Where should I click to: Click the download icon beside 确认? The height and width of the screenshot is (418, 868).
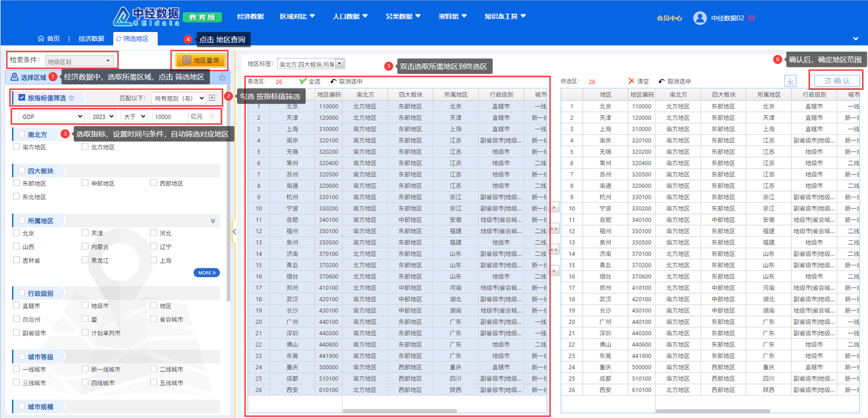790,81
